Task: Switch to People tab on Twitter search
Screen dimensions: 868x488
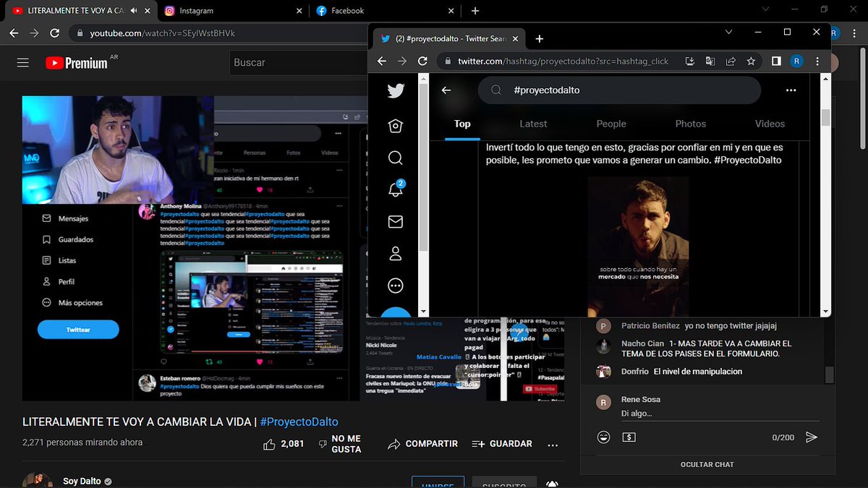Action: click(x=611, y=124)
